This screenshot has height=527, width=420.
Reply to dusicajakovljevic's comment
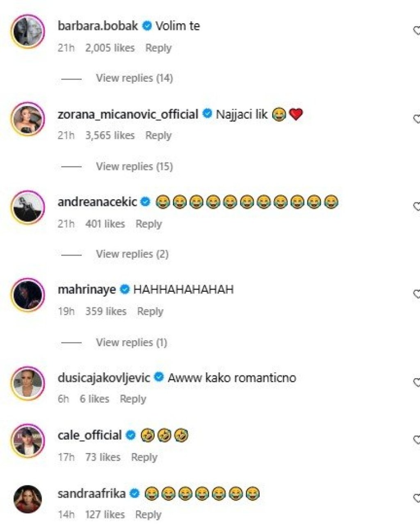[132, 399]
